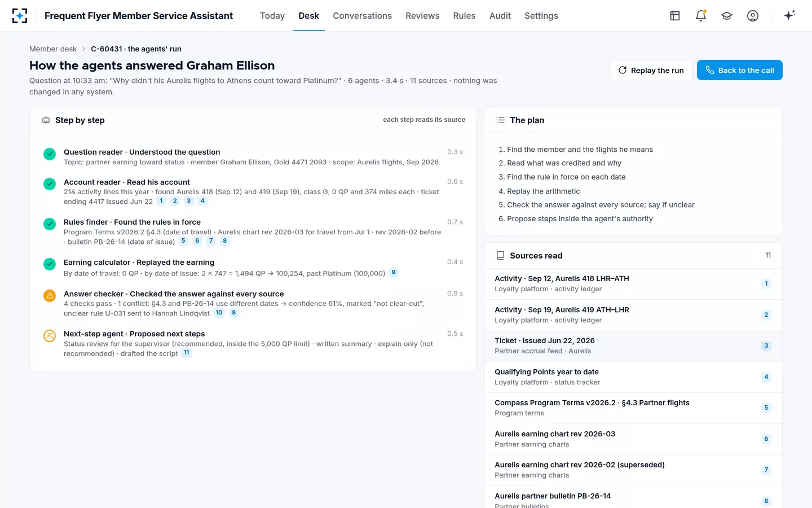This screenshot has height=508, width=812.
Task: Click Back to the call button
Action: click(x=740, y=70)
